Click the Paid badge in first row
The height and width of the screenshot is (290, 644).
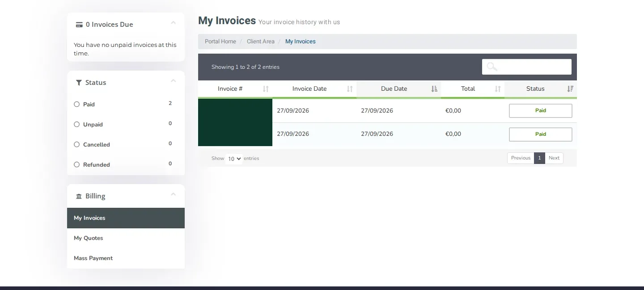pos(541,111)
